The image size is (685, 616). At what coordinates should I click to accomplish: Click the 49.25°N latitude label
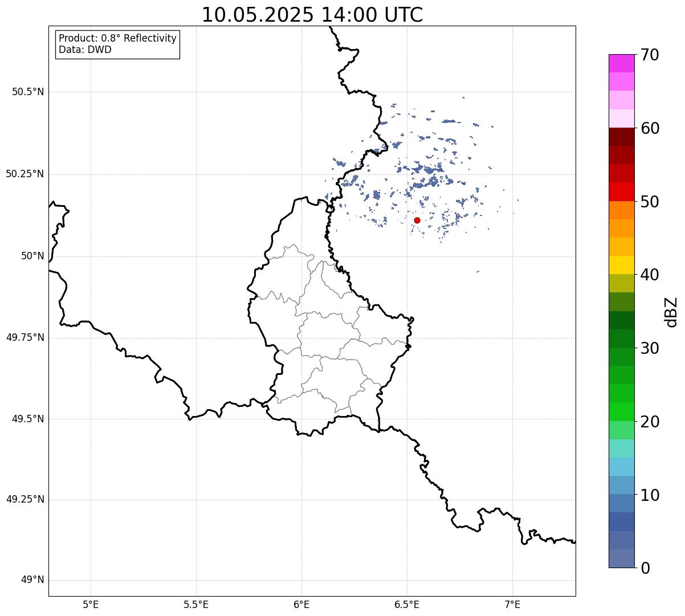[25, 500]
